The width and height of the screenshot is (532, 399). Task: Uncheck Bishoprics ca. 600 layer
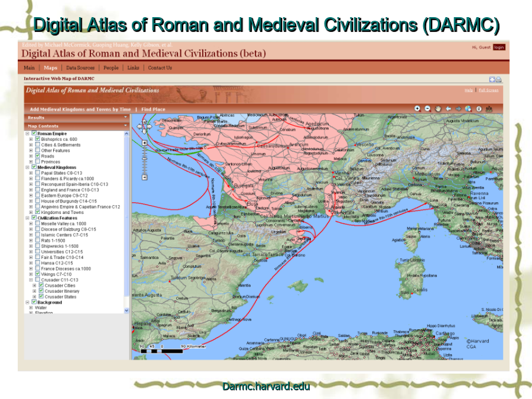pos(38,139)
